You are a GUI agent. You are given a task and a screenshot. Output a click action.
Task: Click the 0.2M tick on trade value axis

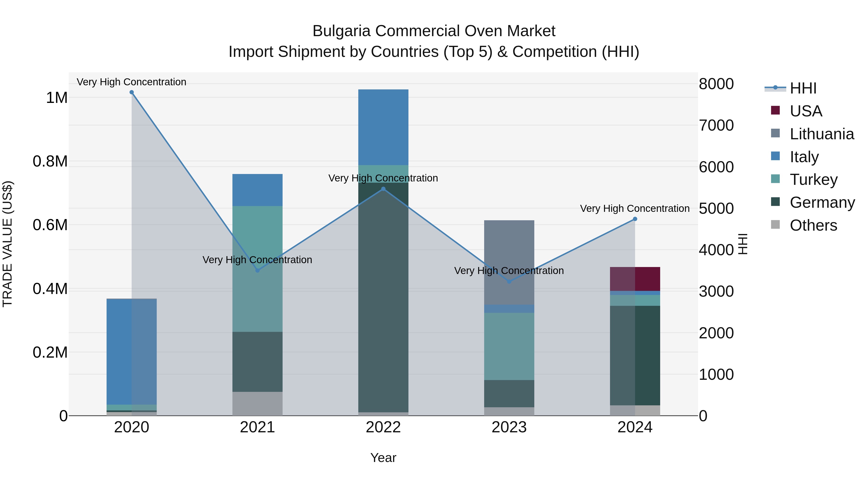[50, 352]
